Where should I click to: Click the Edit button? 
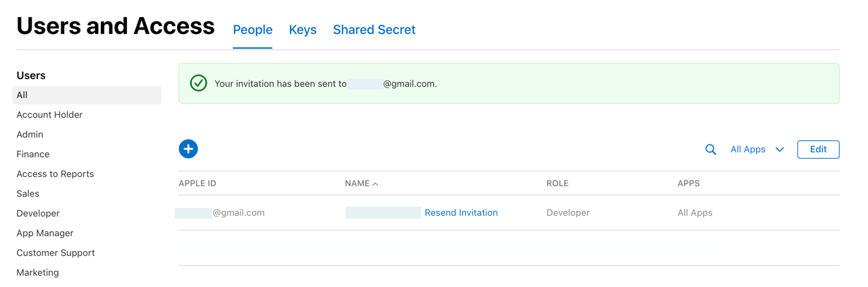click(x=818, y=149)
